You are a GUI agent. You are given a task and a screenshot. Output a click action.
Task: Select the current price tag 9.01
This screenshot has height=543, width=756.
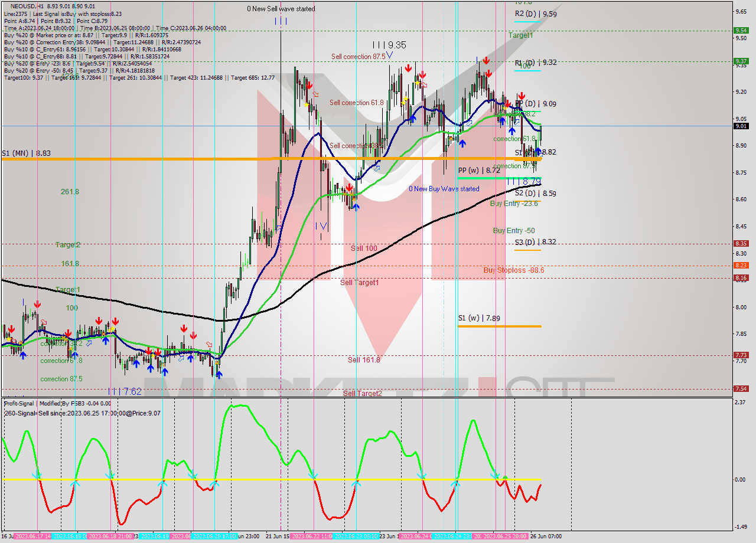741,126
